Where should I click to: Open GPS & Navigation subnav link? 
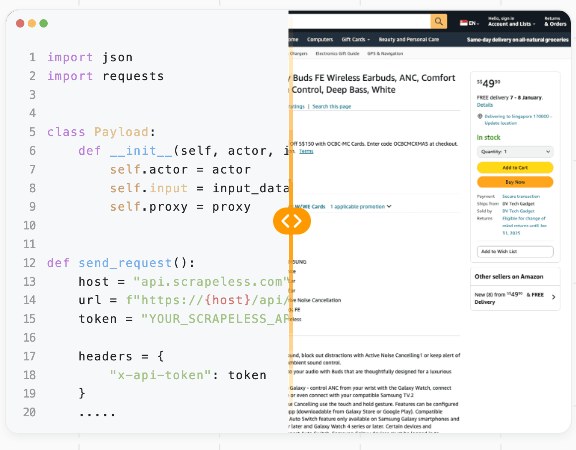[385, 54]
